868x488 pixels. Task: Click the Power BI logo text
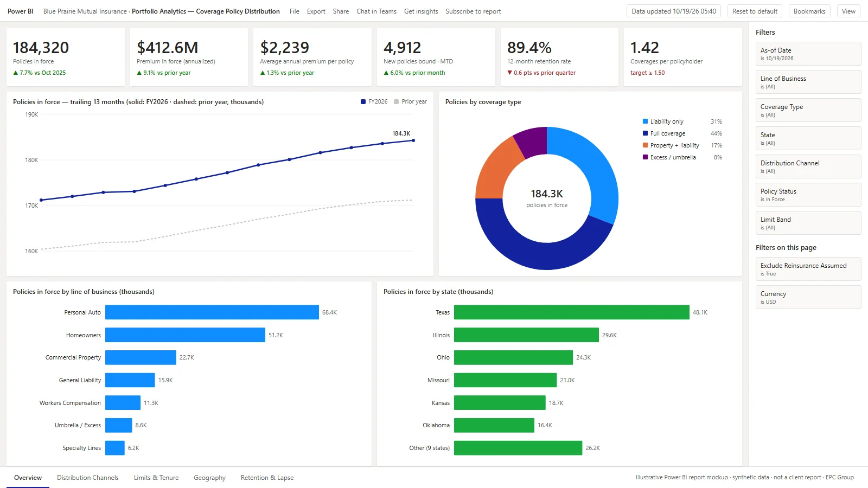[x=21, y=11]
